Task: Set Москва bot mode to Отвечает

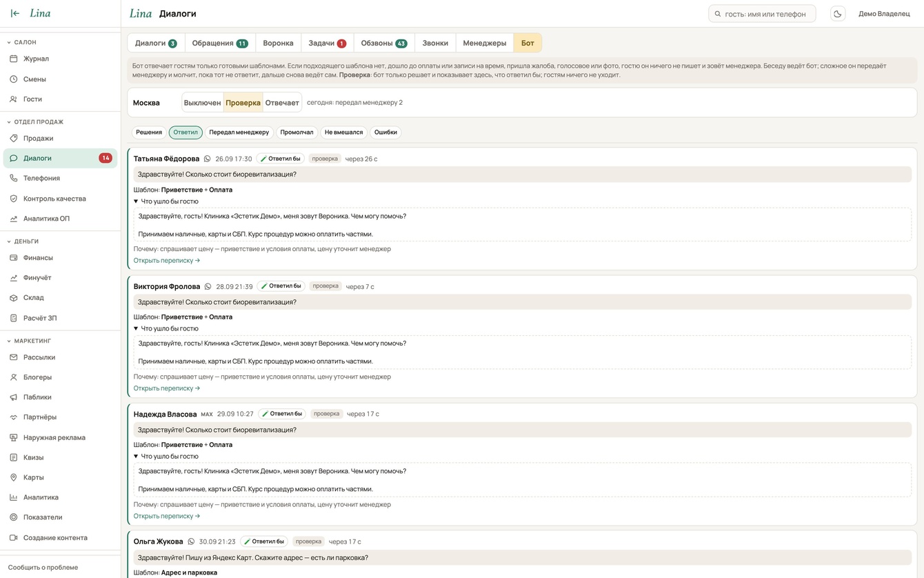Action: [282, 103]
